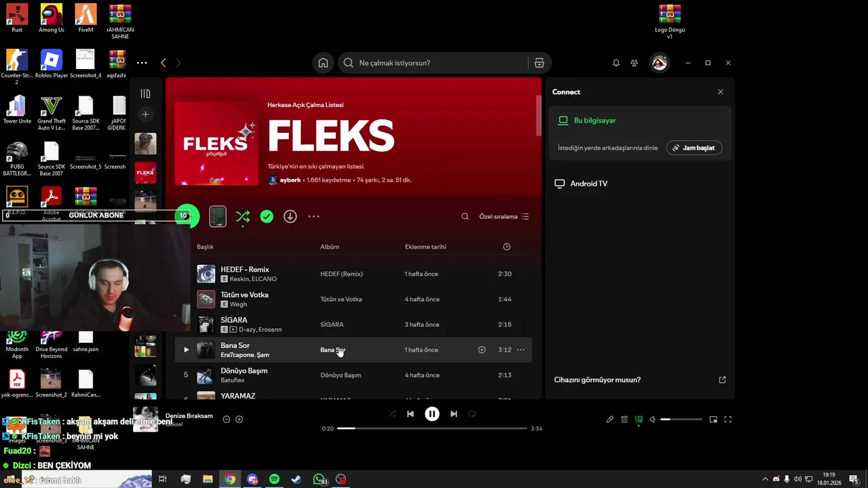Add now-playing song with plus circle

coord(239,420)
